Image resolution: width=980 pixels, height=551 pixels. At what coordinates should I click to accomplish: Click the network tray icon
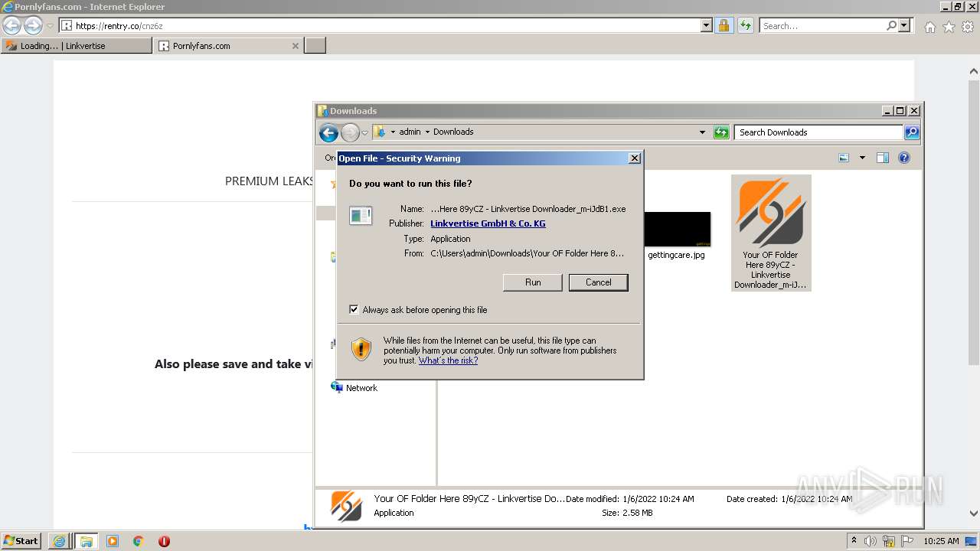tap(888, 541)
